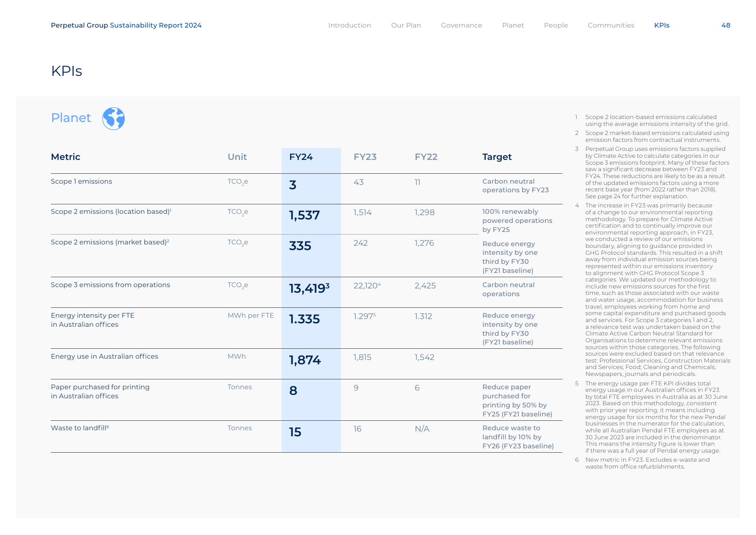
Task: Click Carbon neutral operations by FY23 target
Action: [x=515, y=186]
